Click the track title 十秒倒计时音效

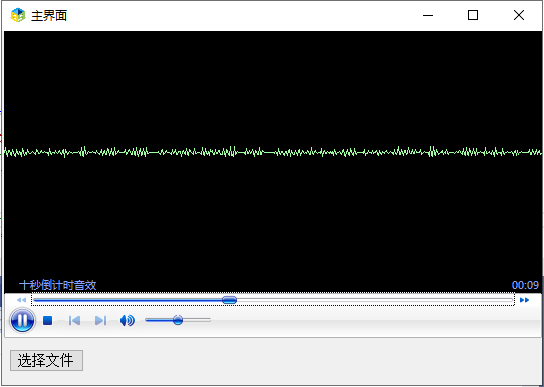tap(58, 285)
